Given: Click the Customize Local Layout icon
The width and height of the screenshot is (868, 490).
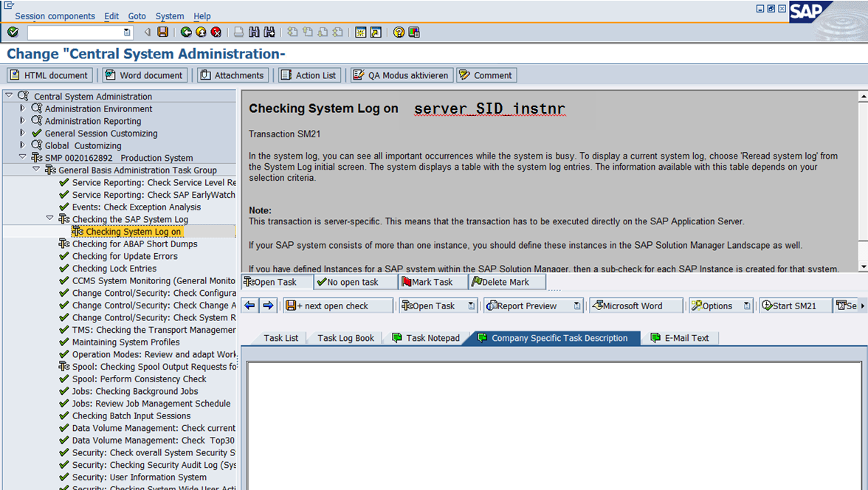Looking at the screenshot, I should 414,32.
